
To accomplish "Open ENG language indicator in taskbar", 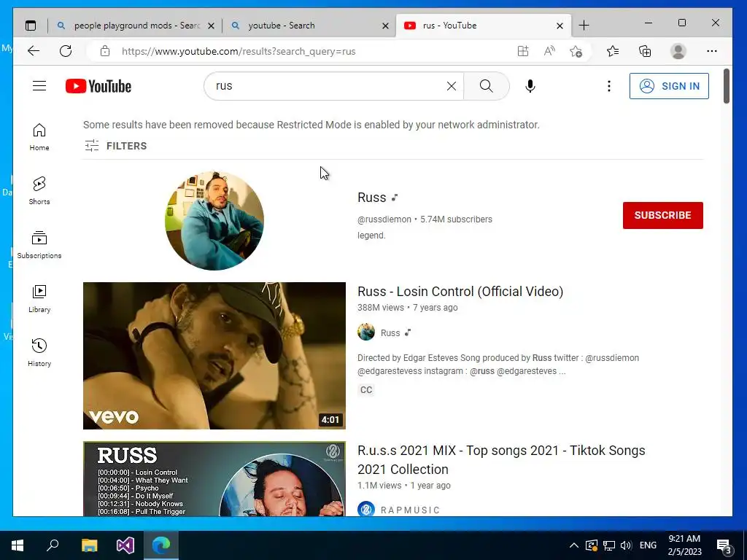I will click(x=648, y=545).
